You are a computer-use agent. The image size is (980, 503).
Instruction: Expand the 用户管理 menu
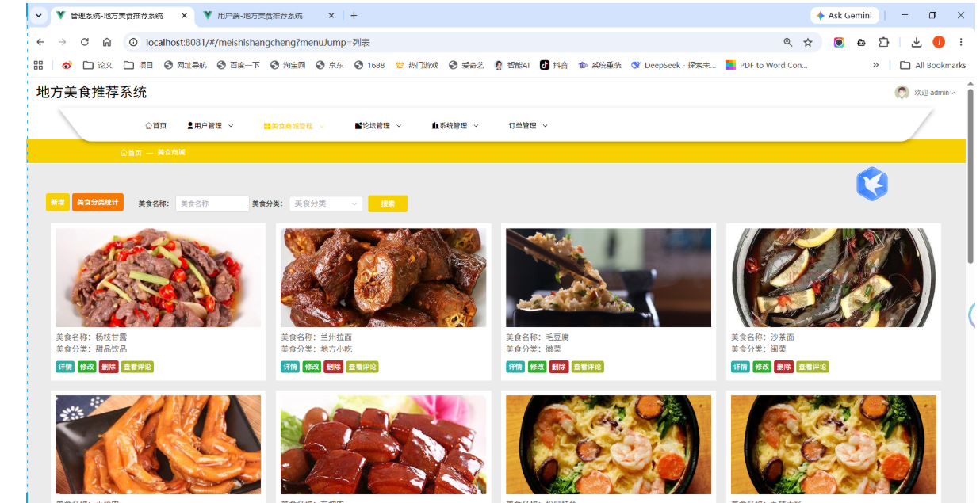[x=210, y=126]
